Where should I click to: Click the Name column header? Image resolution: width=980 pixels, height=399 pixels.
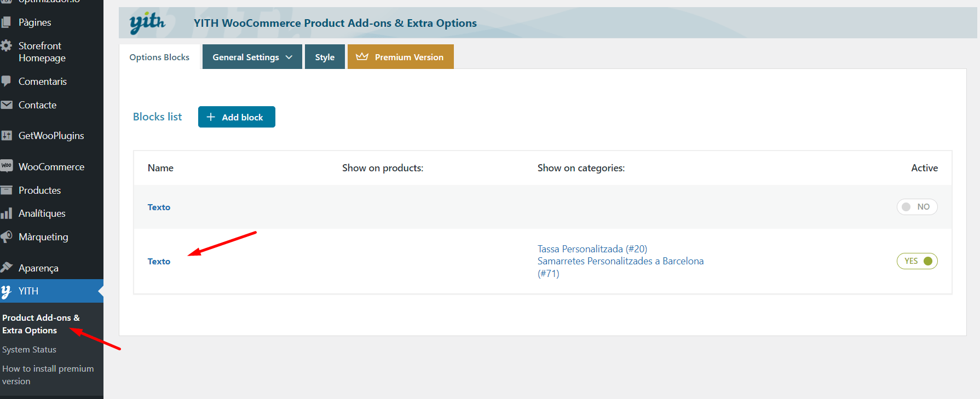click(160, 168)
